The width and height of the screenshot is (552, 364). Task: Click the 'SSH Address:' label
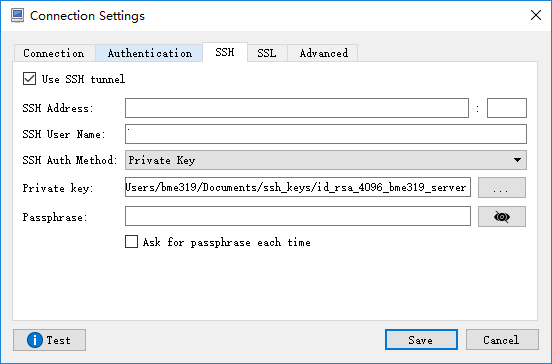58,108
